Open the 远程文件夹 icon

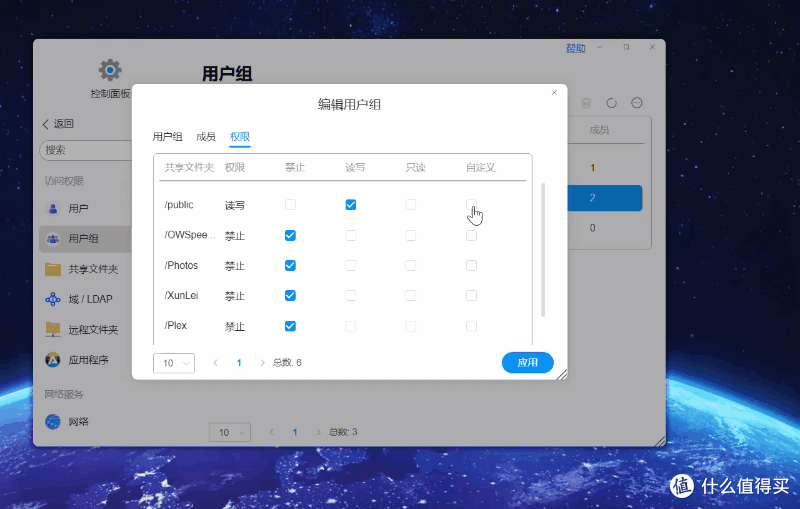click(53, 329)
